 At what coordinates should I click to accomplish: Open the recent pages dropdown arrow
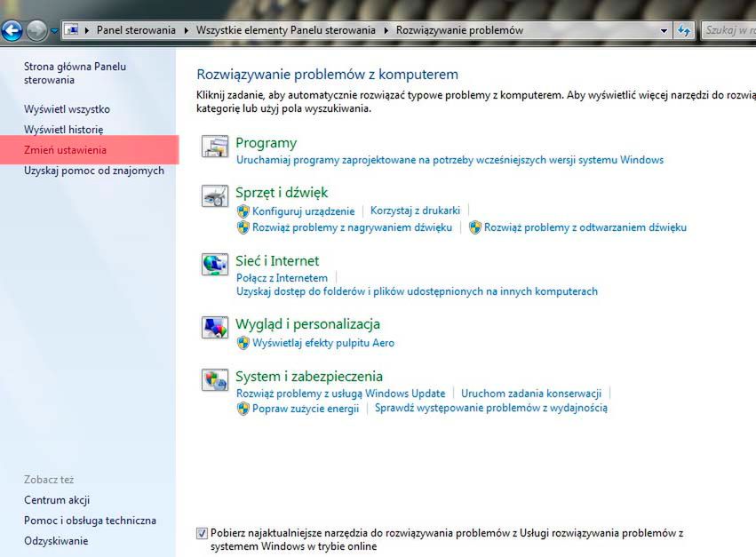[x=54, y=31]
